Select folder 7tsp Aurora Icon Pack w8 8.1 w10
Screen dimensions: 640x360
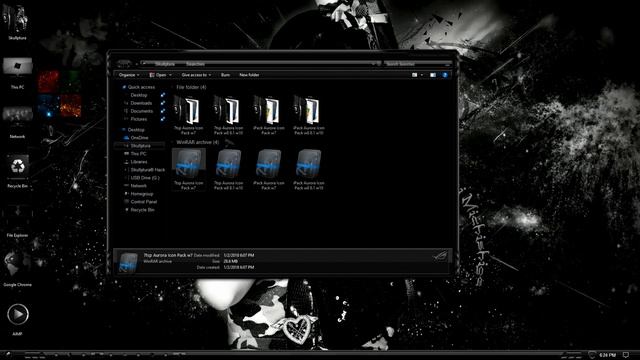(x=228, y=114)
